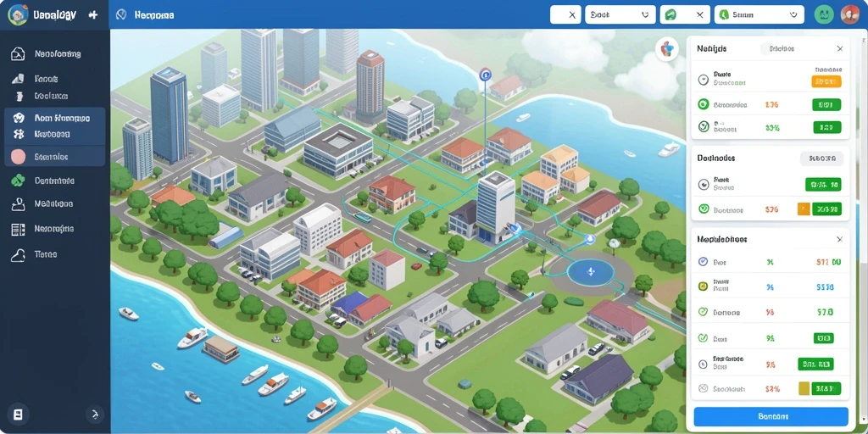This screenshot has height=434, width=868.
Task: Click the plus icon beside the app title
Action: (93, 15)
